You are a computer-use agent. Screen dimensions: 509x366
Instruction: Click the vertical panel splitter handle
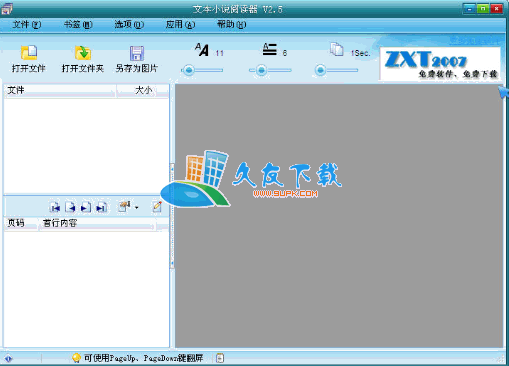click(172, 216)
